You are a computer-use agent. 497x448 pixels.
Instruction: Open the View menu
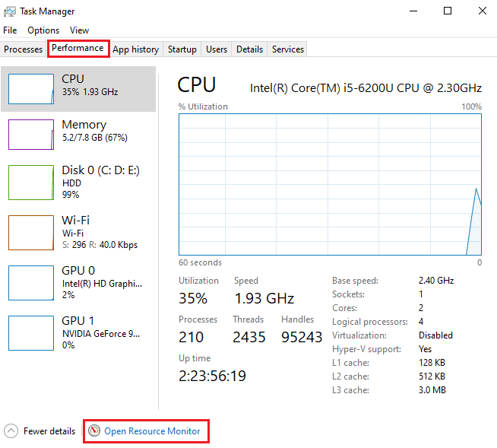(x=79, y=30)
